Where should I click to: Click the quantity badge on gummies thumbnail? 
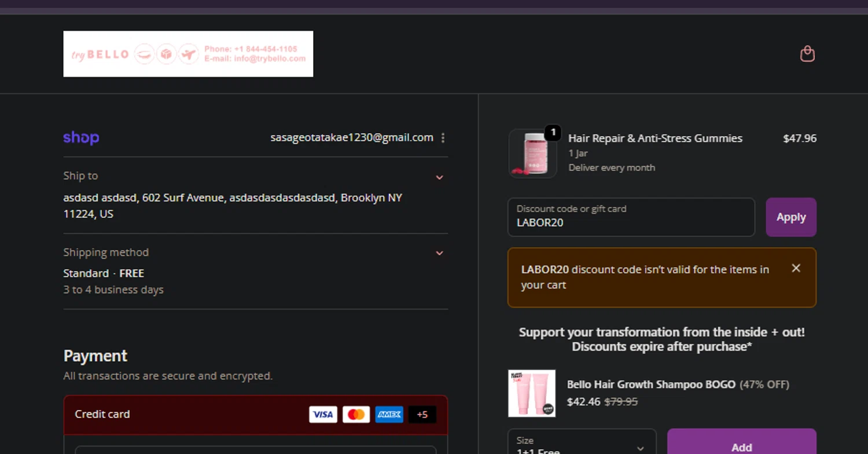click(553, 133)
